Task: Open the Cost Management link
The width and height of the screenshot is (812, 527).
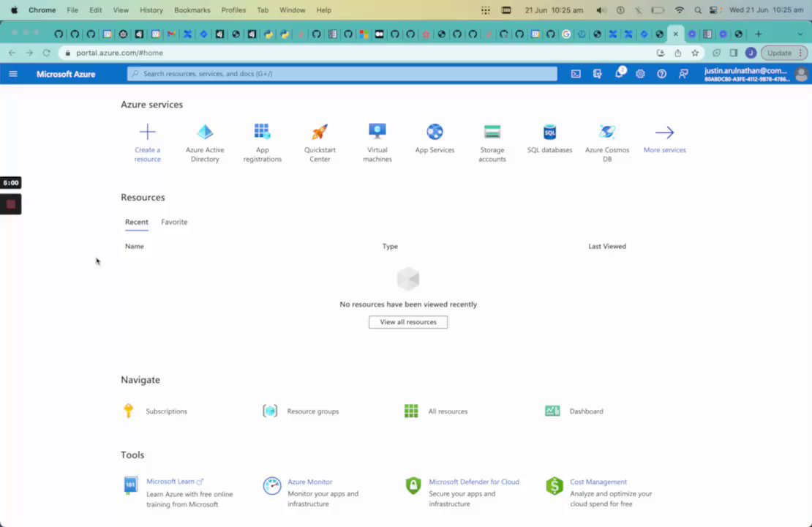Action: [x=598, y=482]
